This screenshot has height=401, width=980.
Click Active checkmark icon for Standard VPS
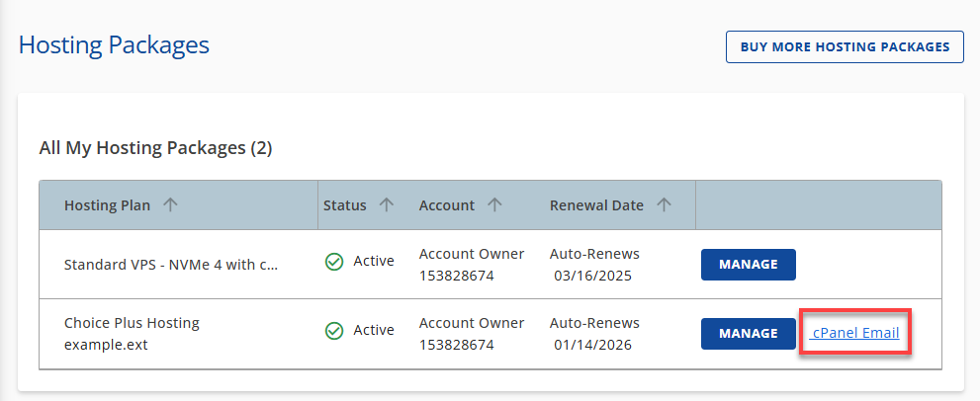click(334, 261)
